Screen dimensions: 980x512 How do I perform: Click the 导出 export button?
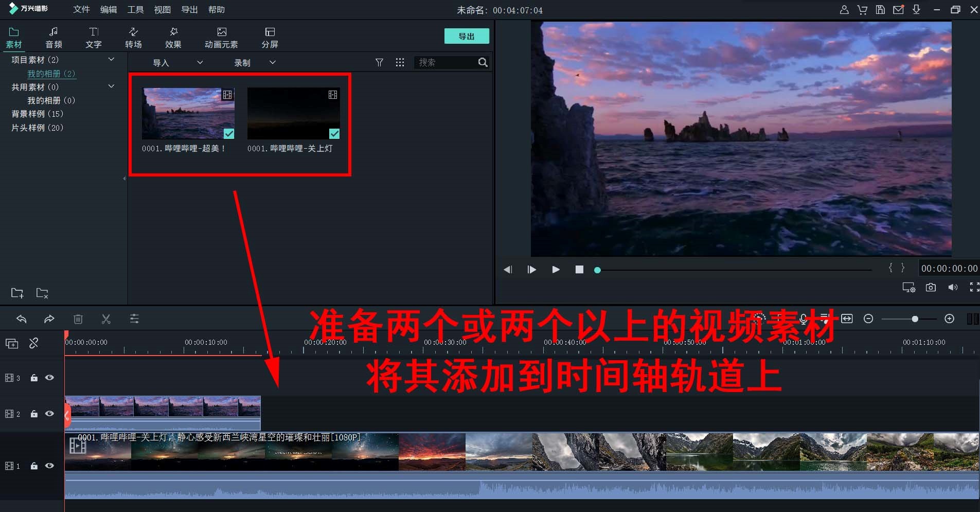pos(466,36)
